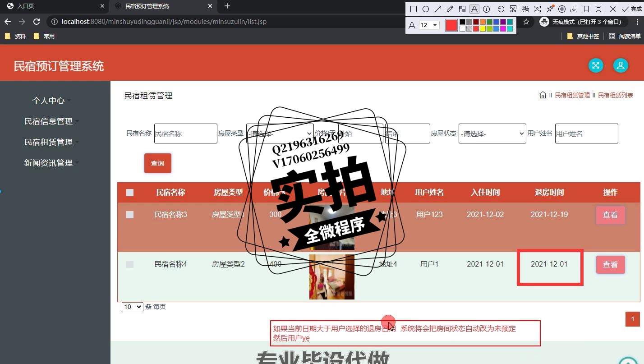Open 其他书签 bookmarks folder

click(583, 36)
